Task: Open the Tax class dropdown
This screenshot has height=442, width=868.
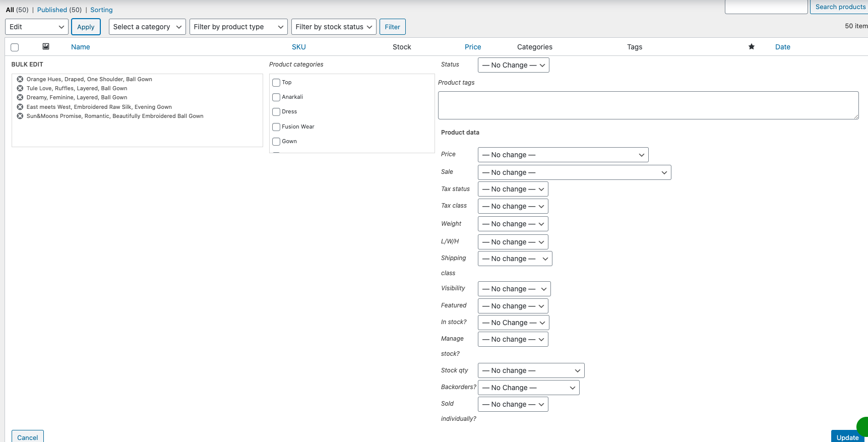Action: (x=513, y=206)
